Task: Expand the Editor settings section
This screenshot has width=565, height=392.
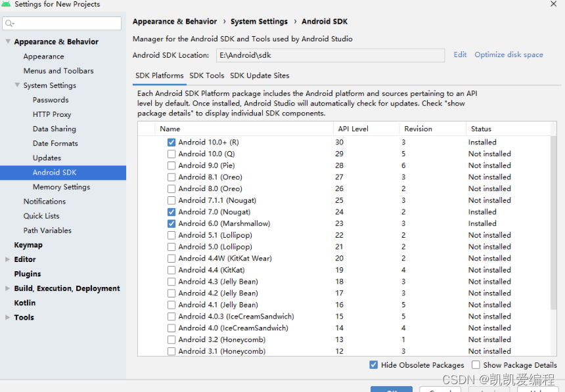Action: click(8, 259)
